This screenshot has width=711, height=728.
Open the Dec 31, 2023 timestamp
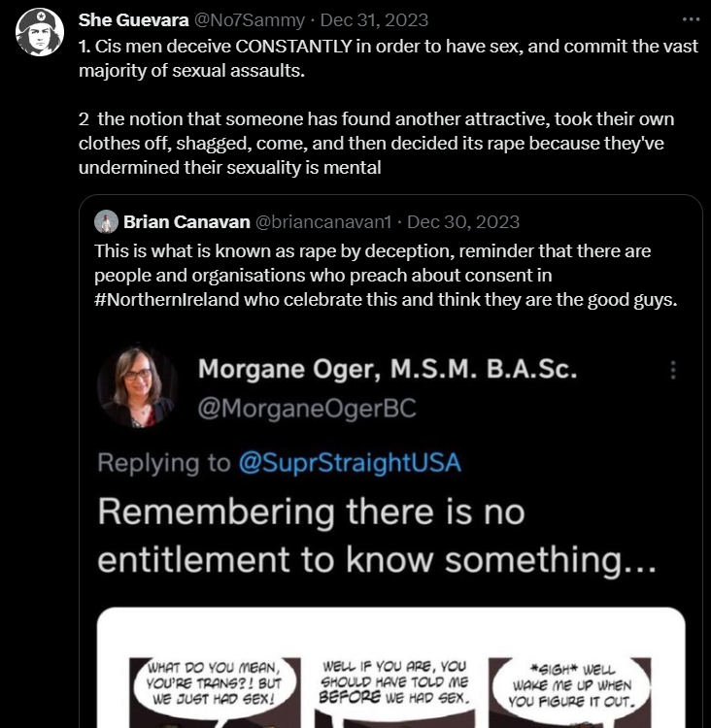[x=376, y=20]
